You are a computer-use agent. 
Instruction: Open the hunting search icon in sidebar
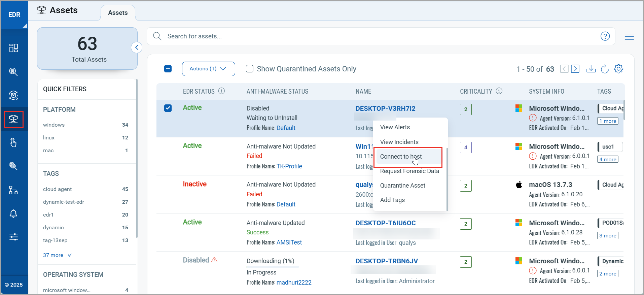coord(13,72)
